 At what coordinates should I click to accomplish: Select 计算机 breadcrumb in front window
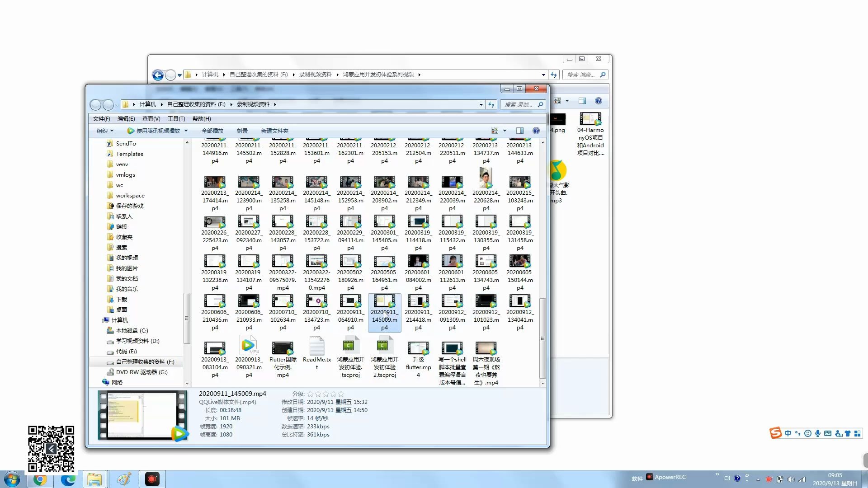click(x=147, y=104)
